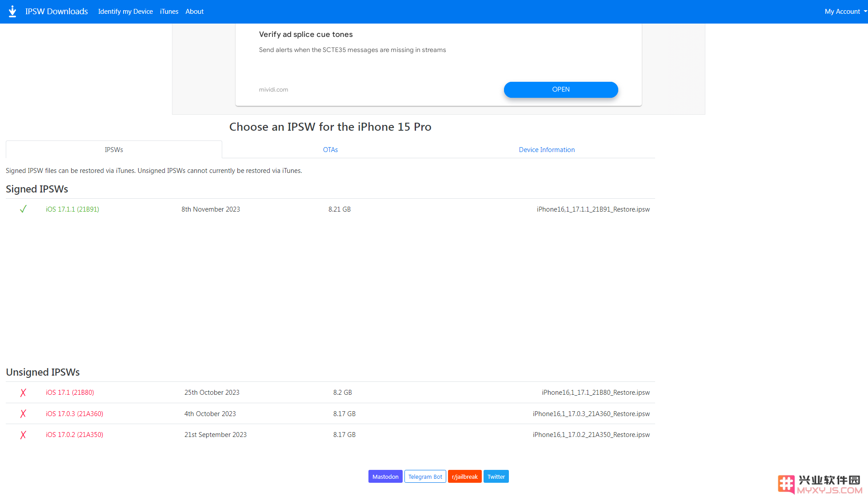This screenshot has width=868, height=501.
Task: Go to the iTunes menu item
Action: coord(169,12)
